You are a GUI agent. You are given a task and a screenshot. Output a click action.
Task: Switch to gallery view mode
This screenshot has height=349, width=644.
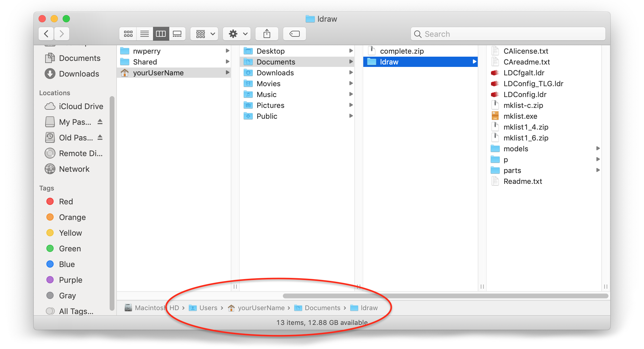point(177,34)
